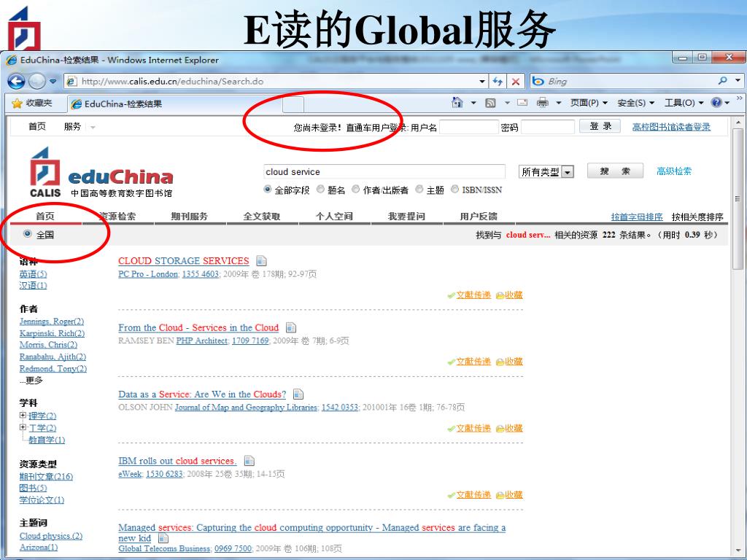Open the 页面(P) dropdown menu
747x560 pixels.
pos(589,103)
